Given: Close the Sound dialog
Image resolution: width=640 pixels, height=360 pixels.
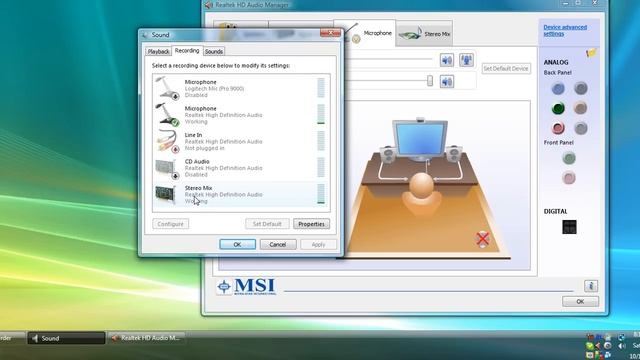Looking at the screenshot, I should pos(331,33).
